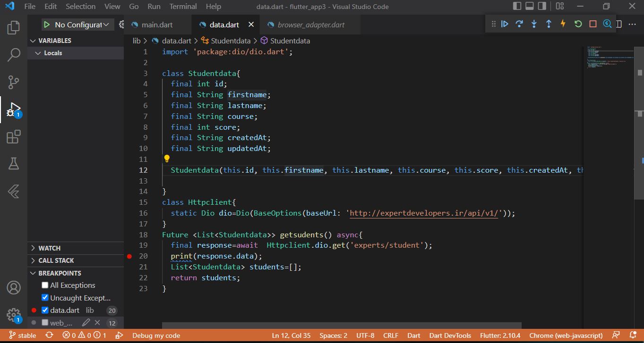The width and height of the screenshot is (644, 343).
Task: Close the data.dart tab
Action: pyautogui.click(x=251, y=25)
